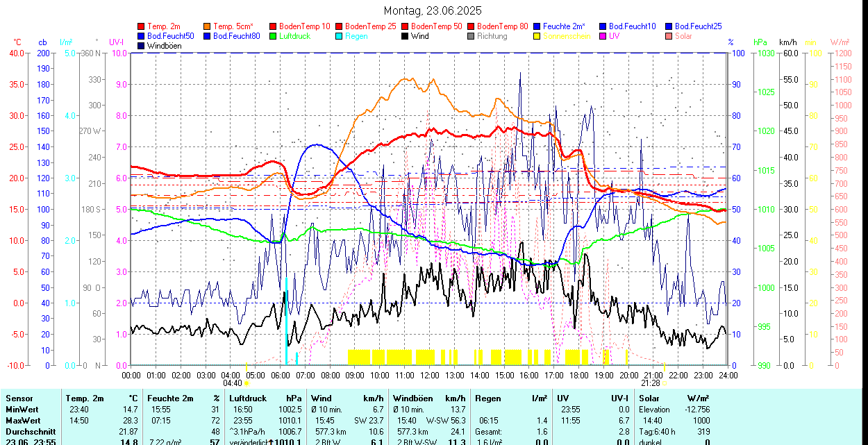Viewport: 868px width, 445px height.
Task: Click the cyan Regen legend swatch
Action: click(339, 36)
